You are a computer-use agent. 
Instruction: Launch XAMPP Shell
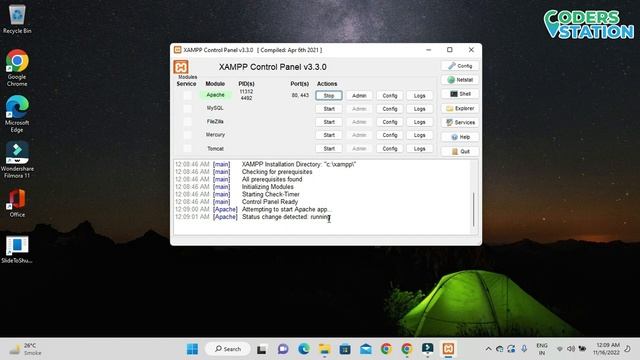(460, 94)
